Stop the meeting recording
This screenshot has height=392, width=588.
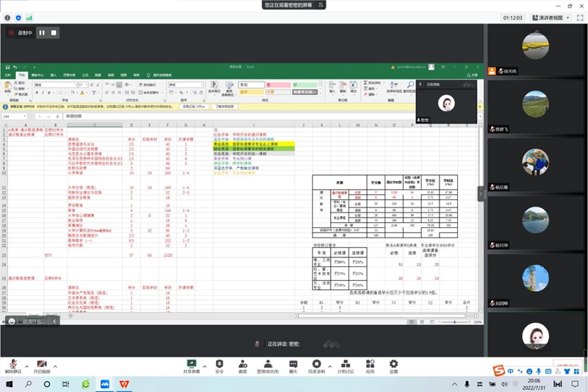click(54, 33)
